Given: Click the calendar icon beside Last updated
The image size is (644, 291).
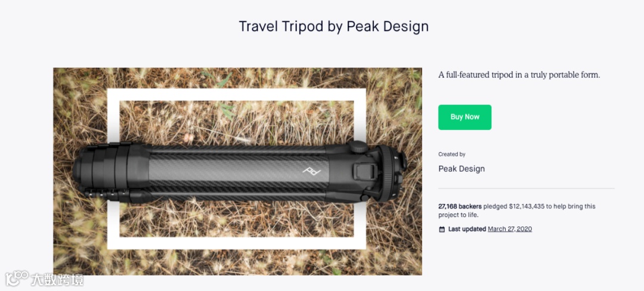Looking at the screenshot, I should pyautogui.click(x=442, y=230).
